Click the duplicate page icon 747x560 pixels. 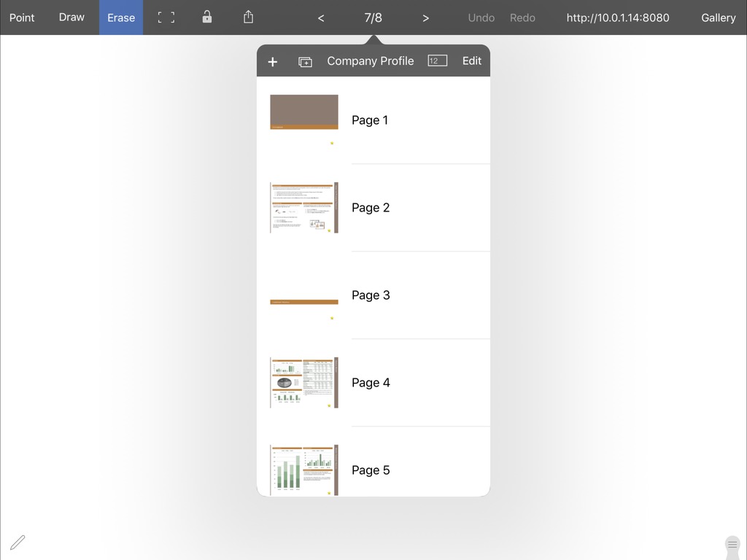306,62
